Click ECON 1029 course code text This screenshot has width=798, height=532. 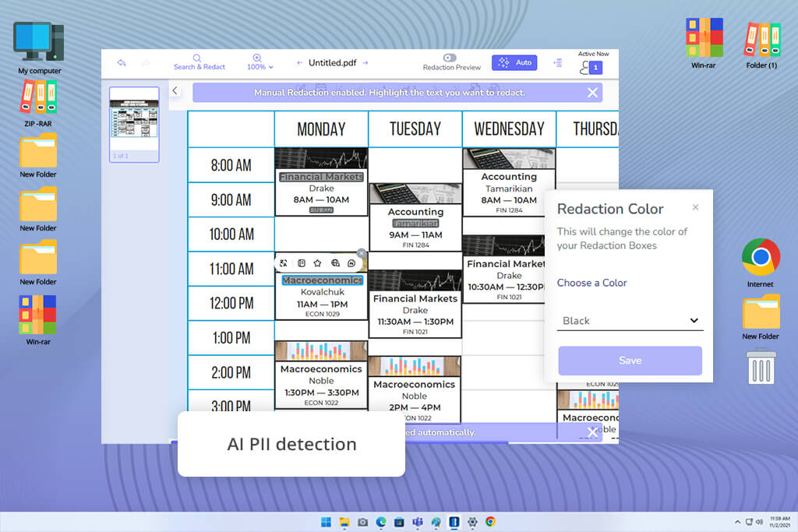[x=322, y=314]
